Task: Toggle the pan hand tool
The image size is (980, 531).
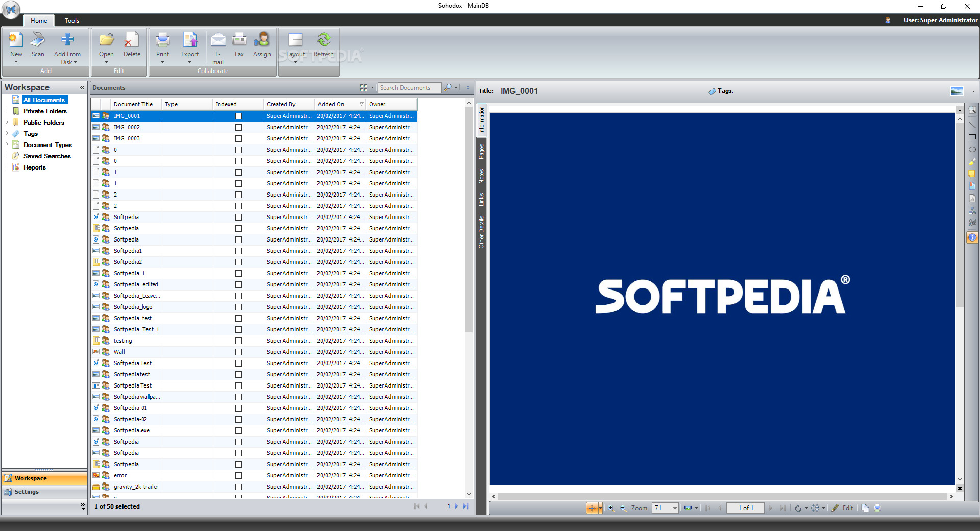Action: (x=592, y=508)
